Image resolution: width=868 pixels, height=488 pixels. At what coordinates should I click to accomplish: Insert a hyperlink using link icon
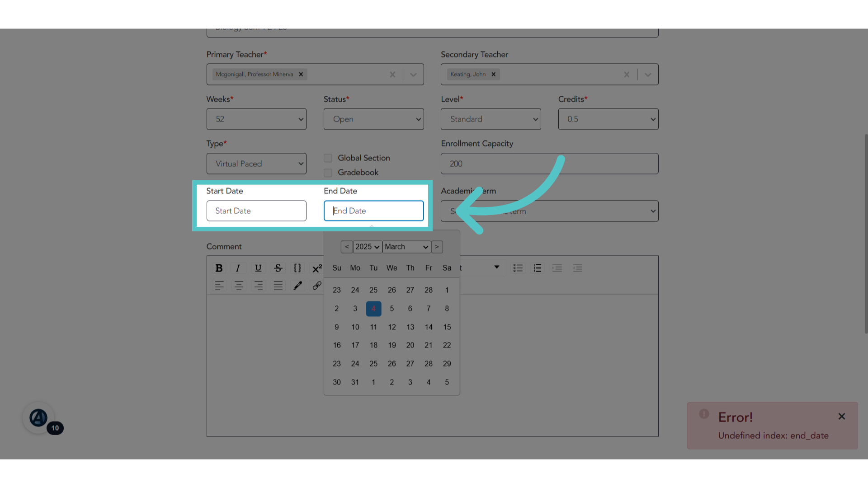pyautogui.click(x=317, y=286)
